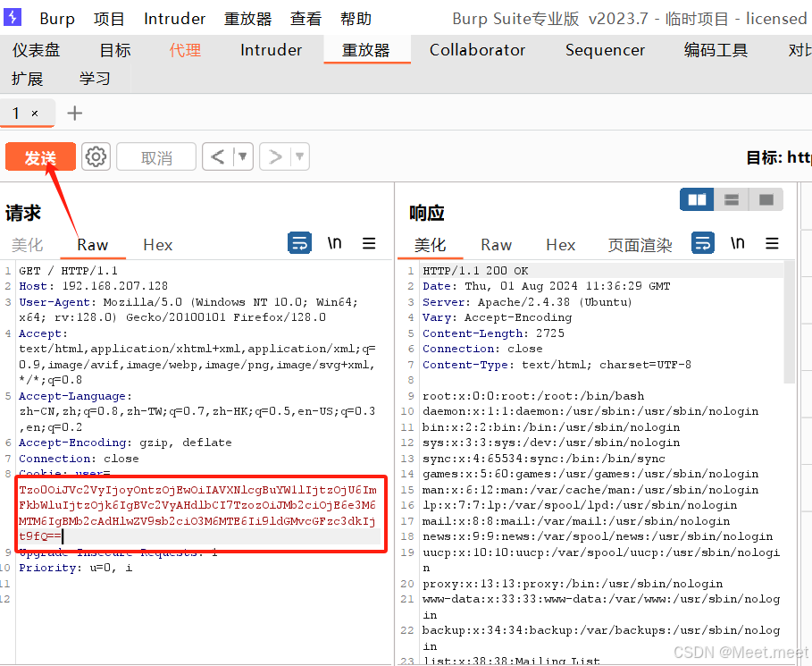Switch response view to Raw
This screenshot has height=666, width=812.
pos(496,245)
